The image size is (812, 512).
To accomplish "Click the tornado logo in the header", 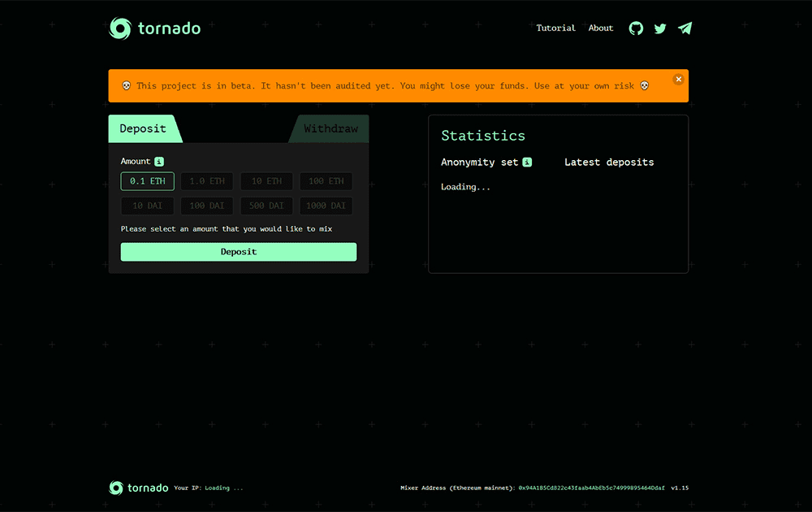I will [x=154, y=28].
